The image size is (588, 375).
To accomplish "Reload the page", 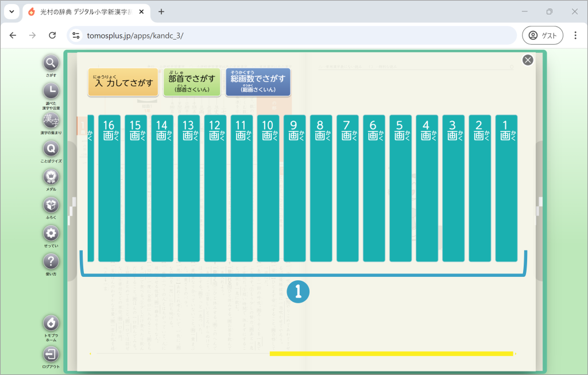I will tap(52, 35).
